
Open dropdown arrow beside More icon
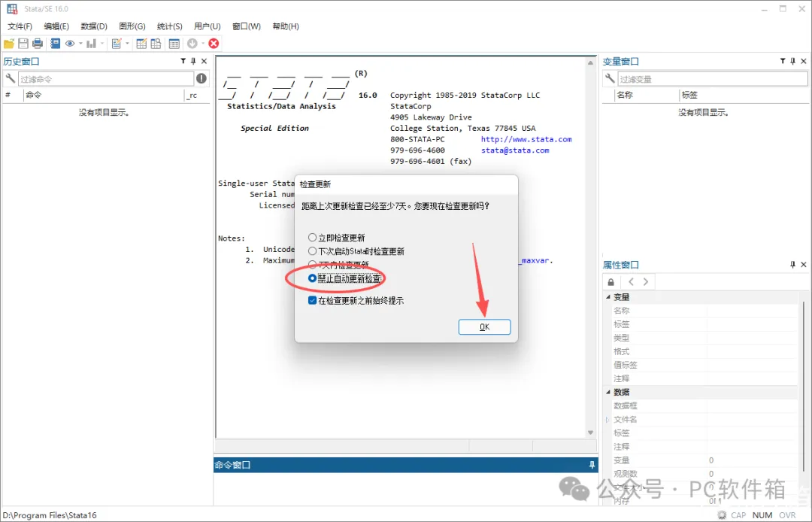tap(203, 44)
